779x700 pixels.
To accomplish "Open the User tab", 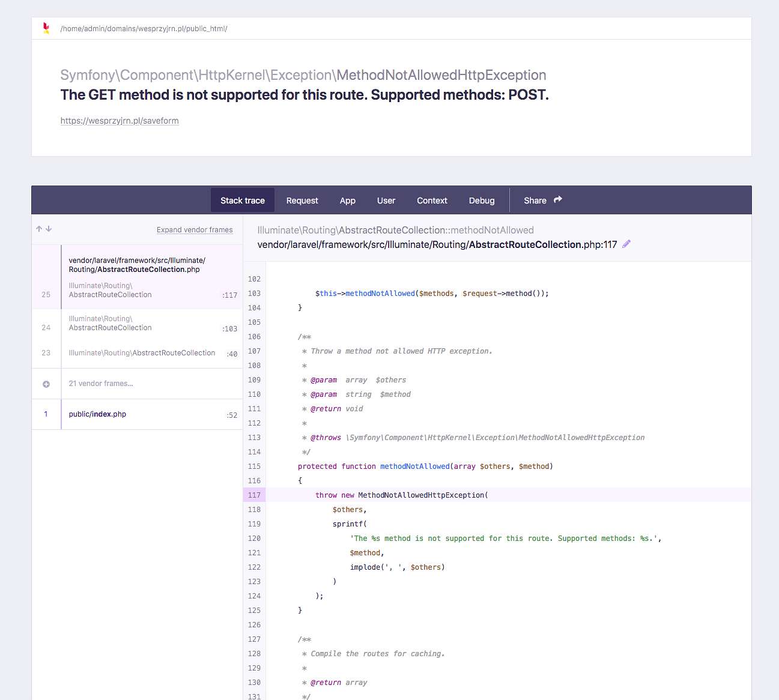I will tap(386, 200).
